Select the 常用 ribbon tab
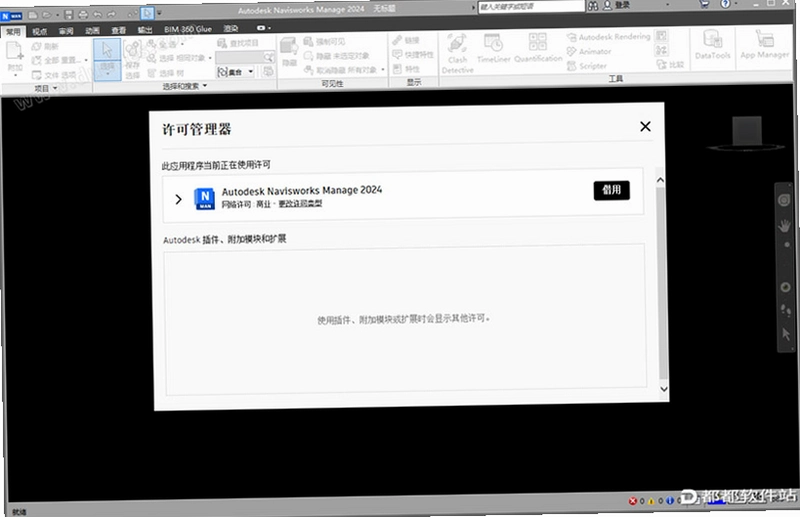Image resolution: width=800 pixels, height=517 pixels. 13,32
